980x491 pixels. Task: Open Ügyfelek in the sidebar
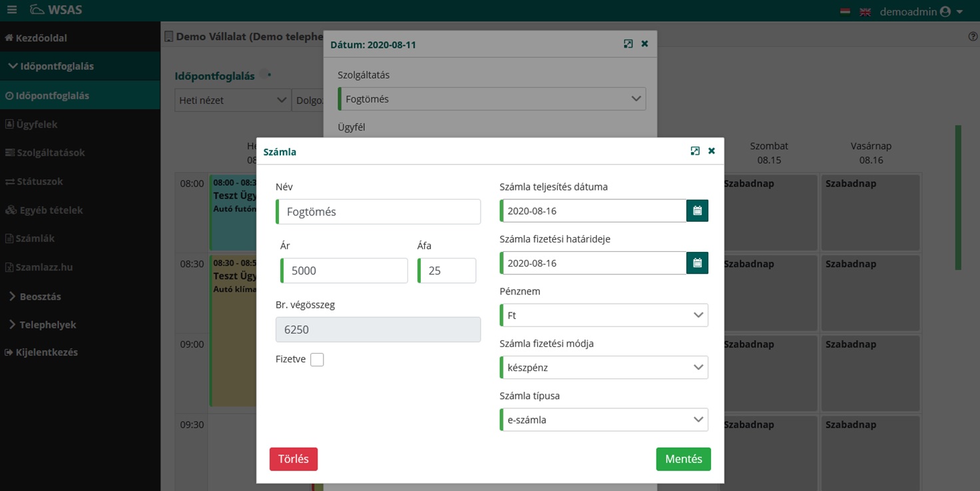tap(37, 125)
